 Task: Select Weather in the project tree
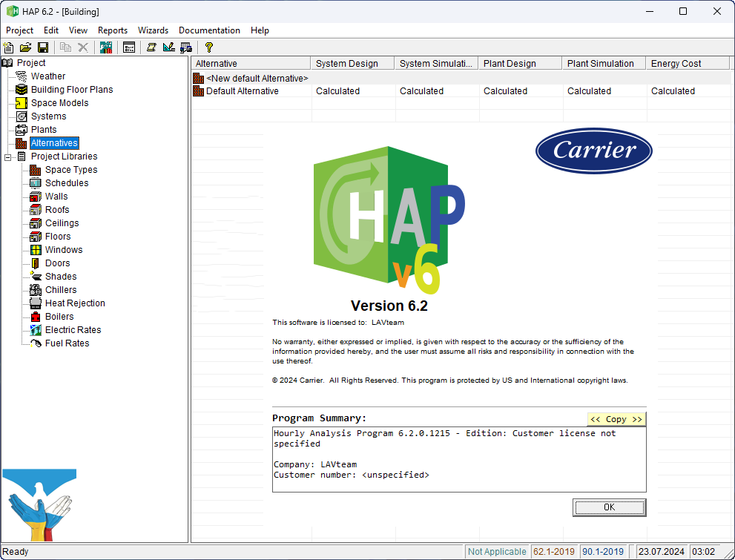(47, 76)
